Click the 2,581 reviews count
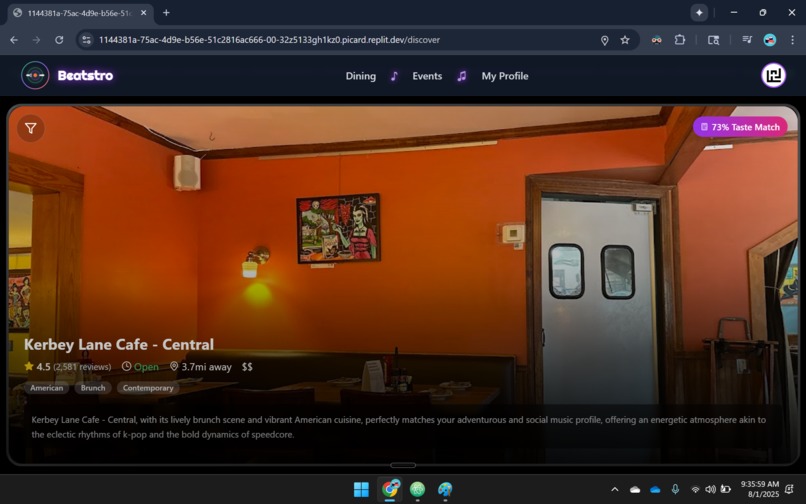Screen dimensions: 806x504 (x=82, y=367)
